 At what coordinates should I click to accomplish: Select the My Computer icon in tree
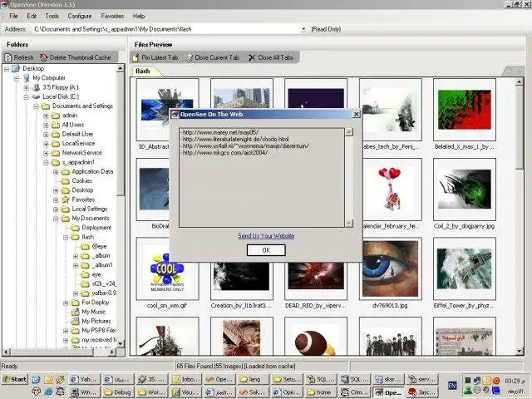[27, 77]
